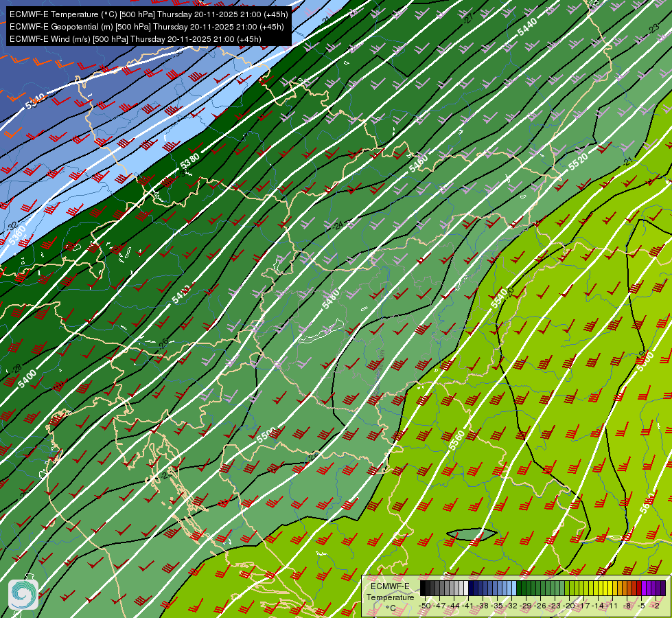
Task: Click the purple swatch at the legend's right end
Action: 663,588
